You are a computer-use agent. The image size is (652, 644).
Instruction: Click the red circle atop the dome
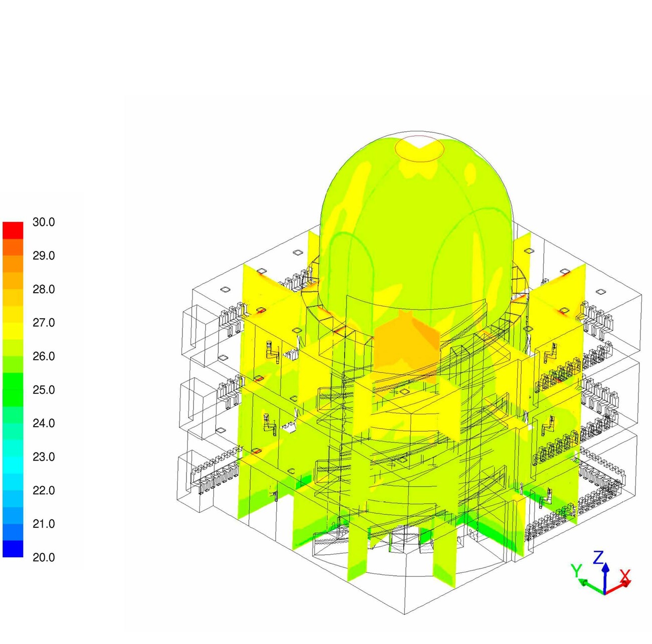(x=419, y=149)
